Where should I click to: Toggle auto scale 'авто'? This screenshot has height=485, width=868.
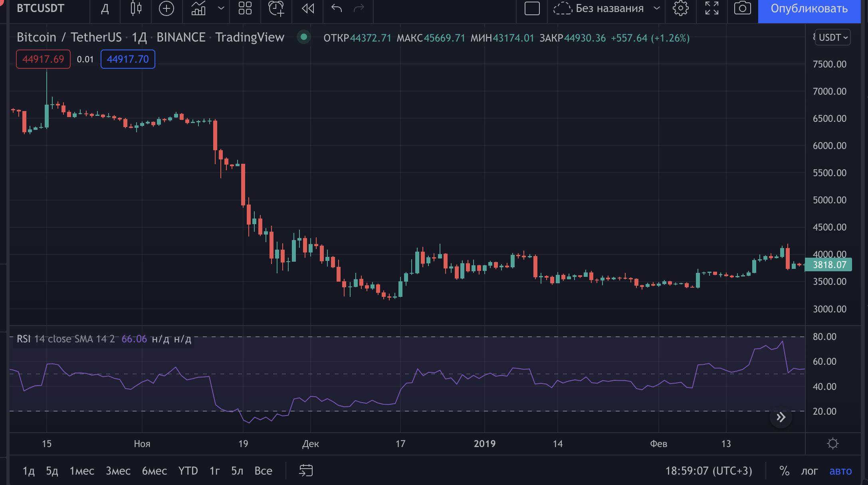pos(840,471)
